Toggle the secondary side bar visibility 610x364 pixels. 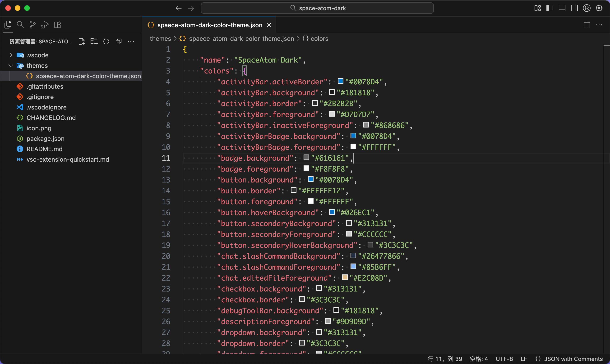[x=574, y=8]
